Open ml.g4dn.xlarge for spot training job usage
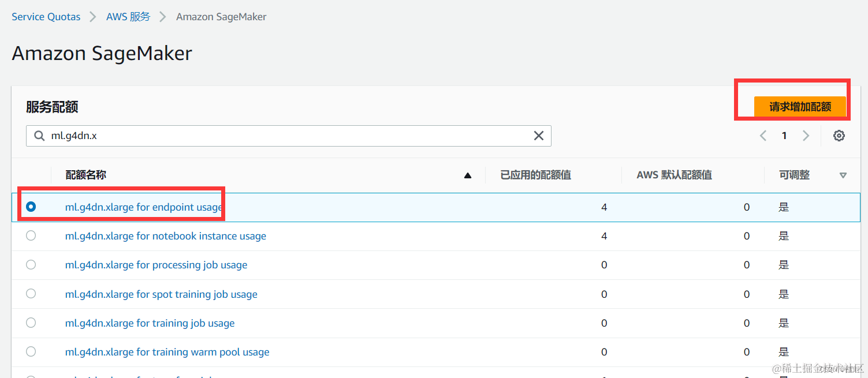Image resolution: width=868 pixels, height=378 pixels. [161, 294]
